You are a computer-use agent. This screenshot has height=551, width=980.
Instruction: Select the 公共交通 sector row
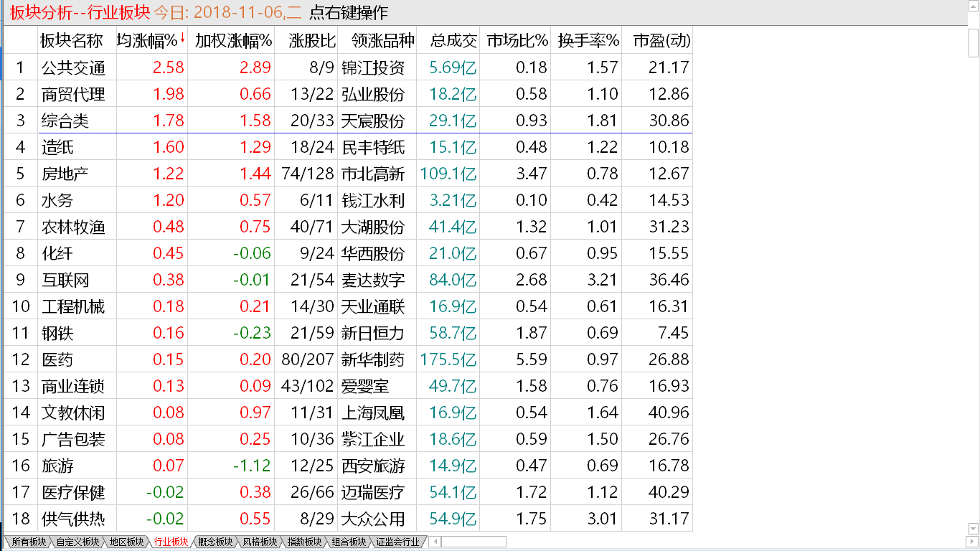[x=349, y=67]
